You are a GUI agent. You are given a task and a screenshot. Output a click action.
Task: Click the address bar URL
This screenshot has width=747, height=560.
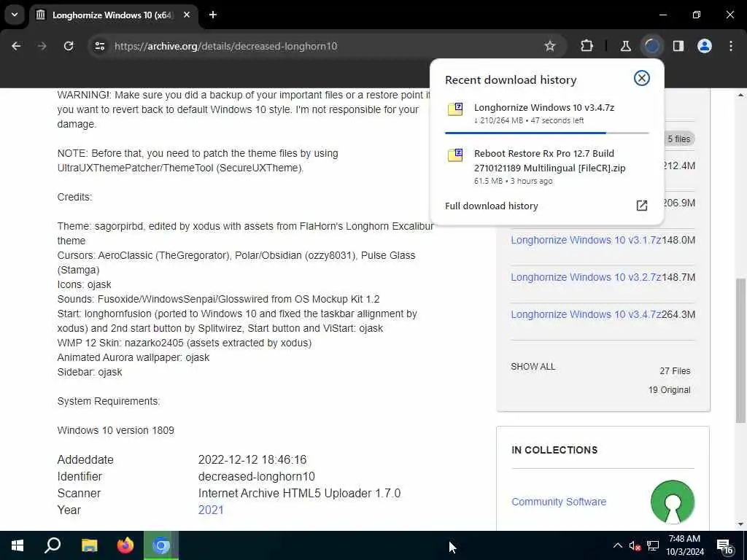pyautogui.click(x=226, y=46)
